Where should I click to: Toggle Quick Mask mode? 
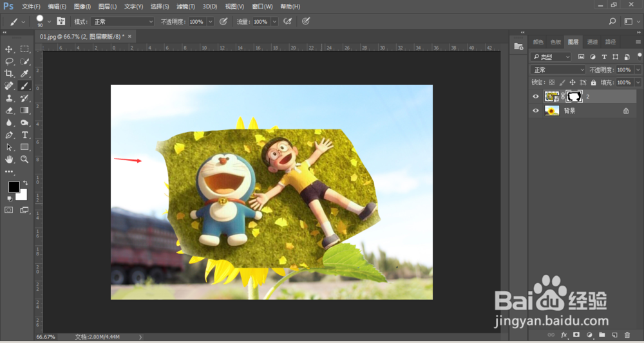point(8,210)
